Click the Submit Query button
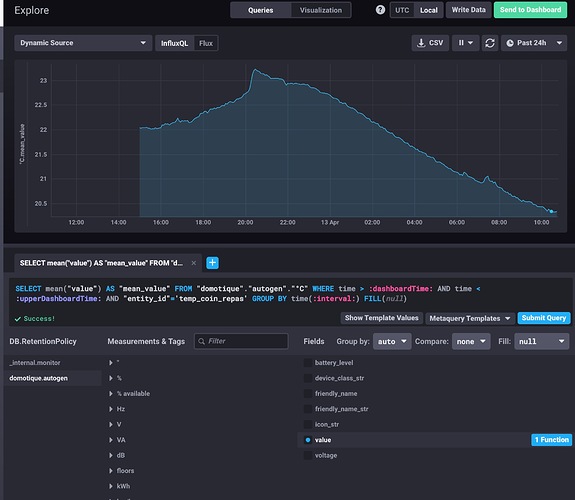The width and height of the screenshot is (575, 500). click(x=544, y=318)
